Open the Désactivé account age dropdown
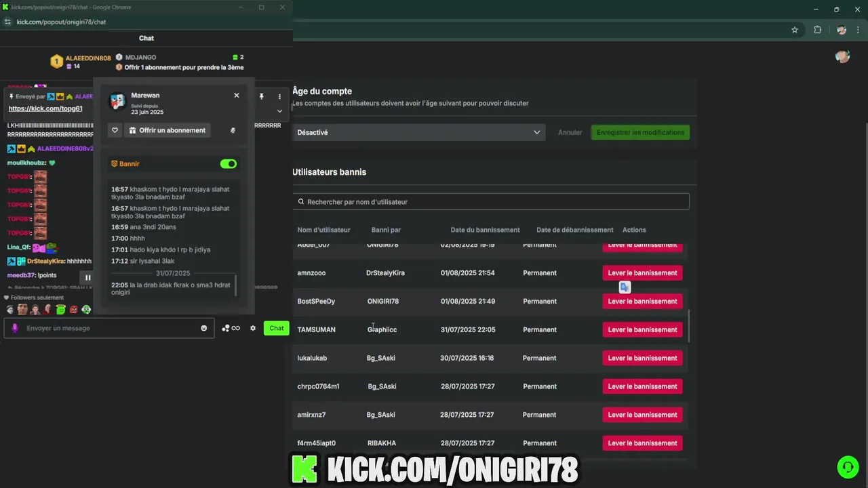Image resolution: width=868 pixels, height=488 pixels. 418,132
